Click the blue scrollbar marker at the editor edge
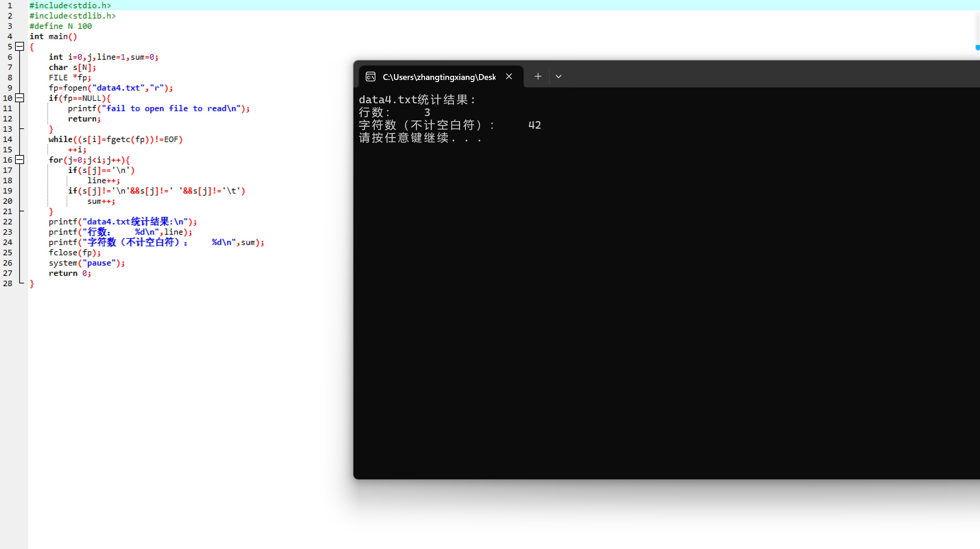980x549 pixels. (977, 48)
